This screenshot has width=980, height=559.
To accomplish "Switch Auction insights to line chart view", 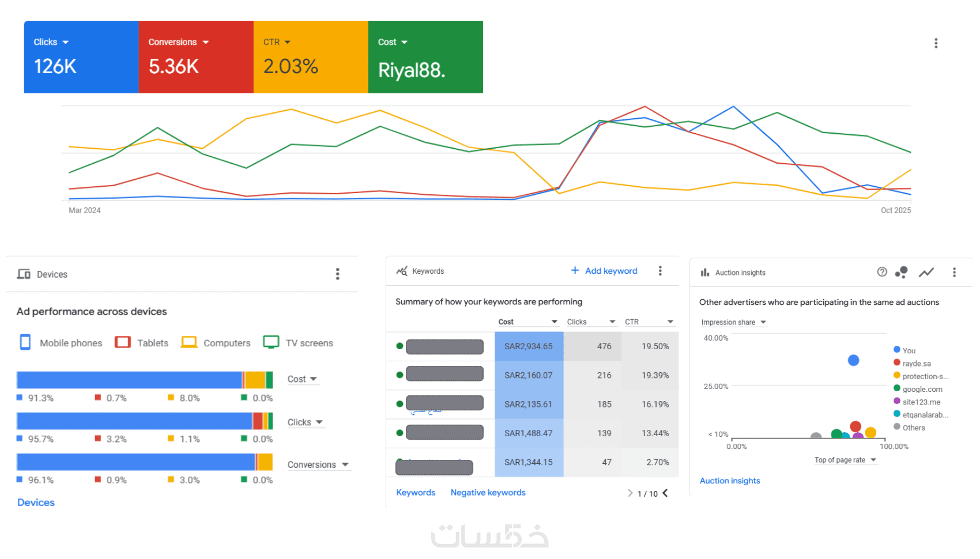I will 926,272.
